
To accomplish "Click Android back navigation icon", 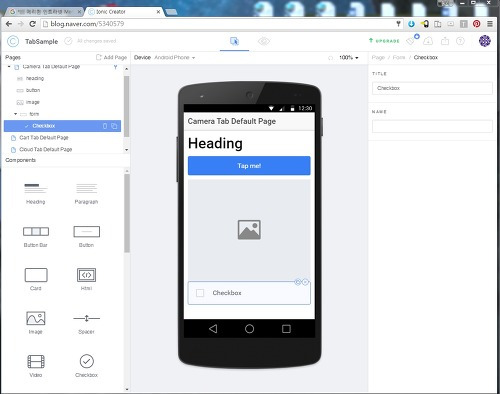I will (x=213, y=329).
